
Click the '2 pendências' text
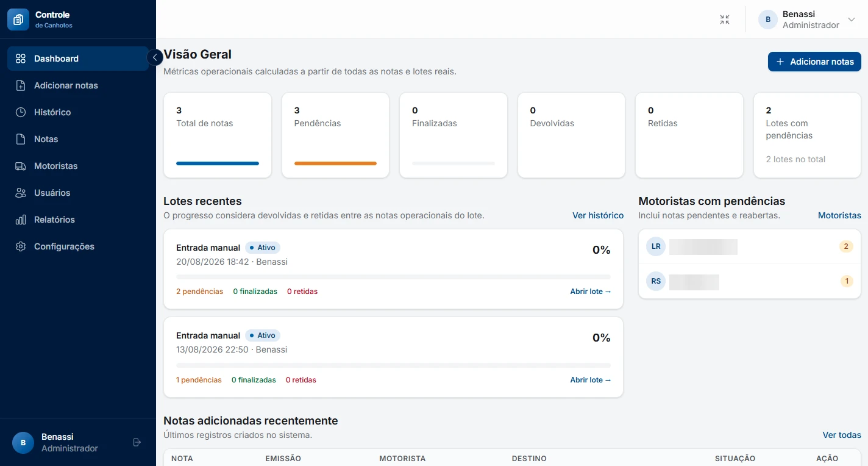pos(200,292)
